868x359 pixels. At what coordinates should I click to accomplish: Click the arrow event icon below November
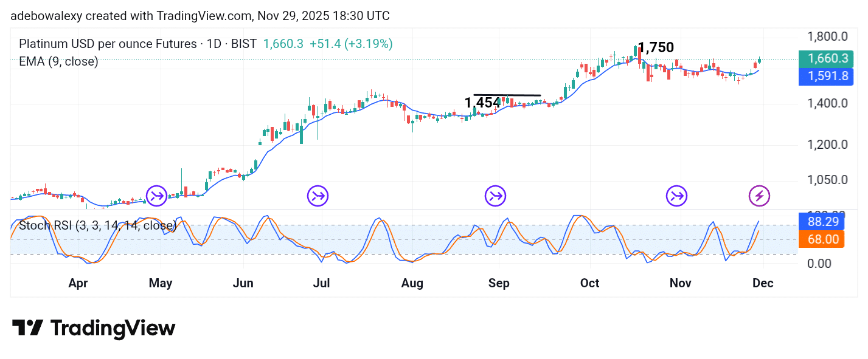676,196
